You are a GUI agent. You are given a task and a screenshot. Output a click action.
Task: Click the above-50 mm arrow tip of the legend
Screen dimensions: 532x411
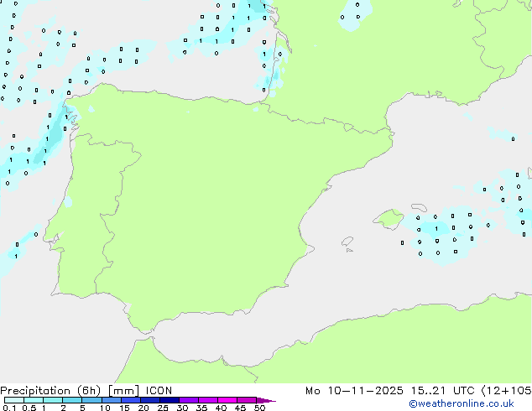coord(266,400)
